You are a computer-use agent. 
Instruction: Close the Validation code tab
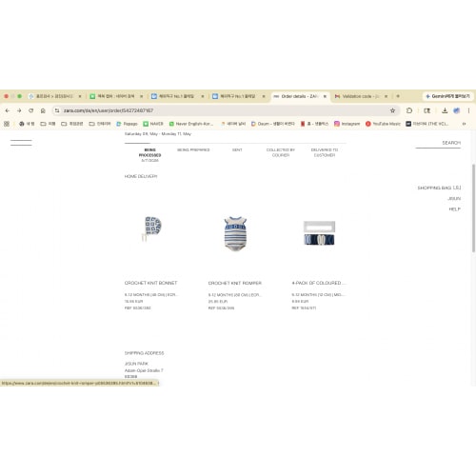386,96
